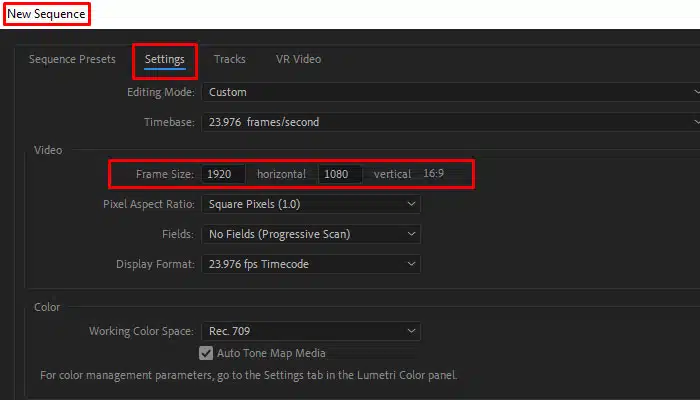Click the Pixel Aspect Ratio chevron arrow
The width and height of the screenshot is (700, 400).
point(411,204)
